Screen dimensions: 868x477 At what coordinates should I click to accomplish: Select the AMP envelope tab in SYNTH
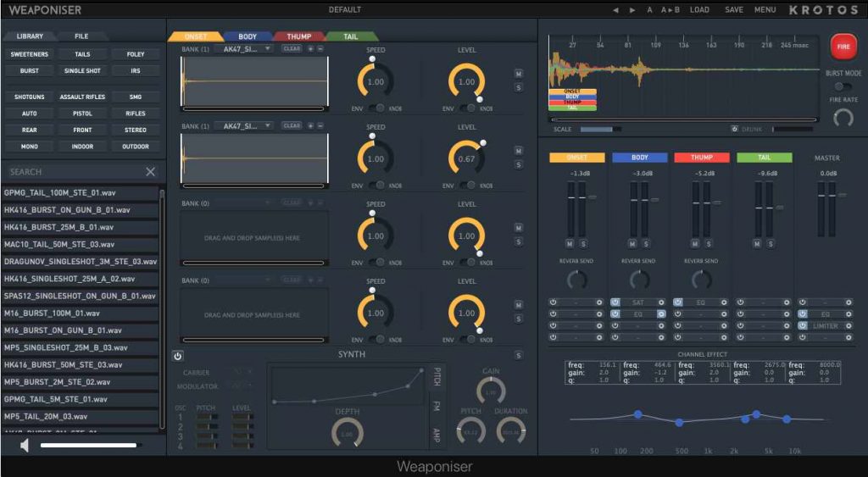point(437,435)
